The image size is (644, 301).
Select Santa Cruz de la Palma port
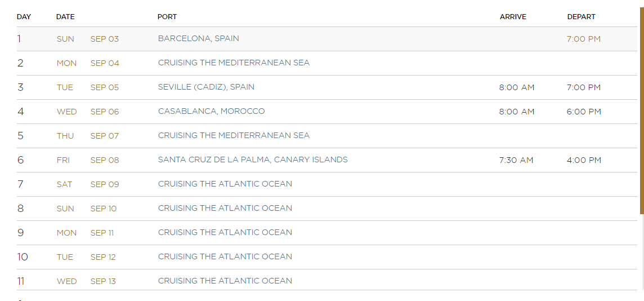253,160
